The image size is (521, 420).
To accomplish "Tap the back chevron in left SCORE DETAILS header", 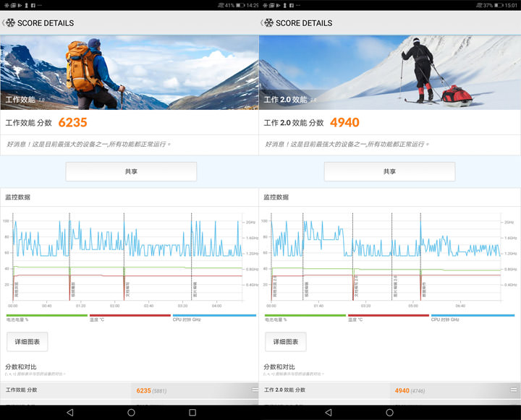I will pos(4,22).
